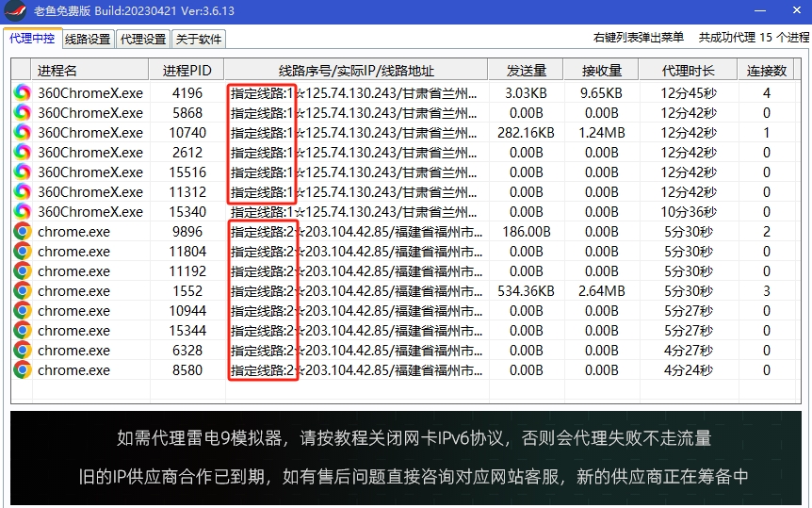This screenshot has height=508, width=812.
Task: Click the 360ChromeX icon for PID 2612
Action: (x=23, y=152)
